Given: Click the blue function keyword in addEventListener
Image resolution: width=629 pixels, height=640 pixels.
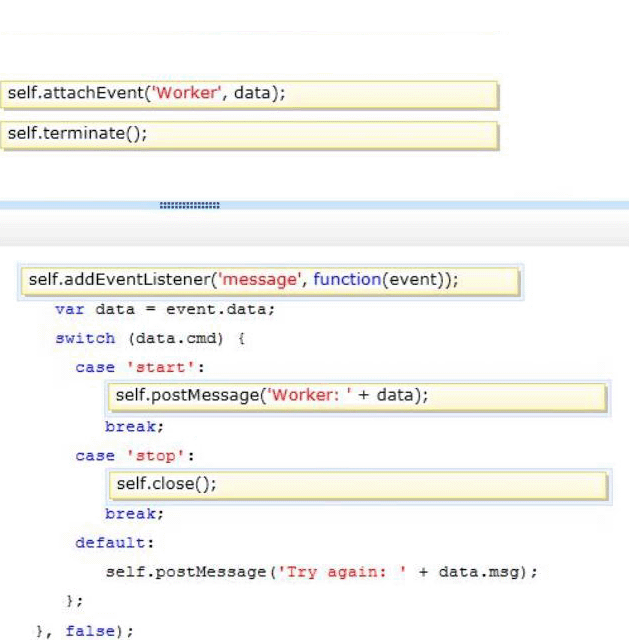Looking at the screenshot, I should (x=345, y=280).
